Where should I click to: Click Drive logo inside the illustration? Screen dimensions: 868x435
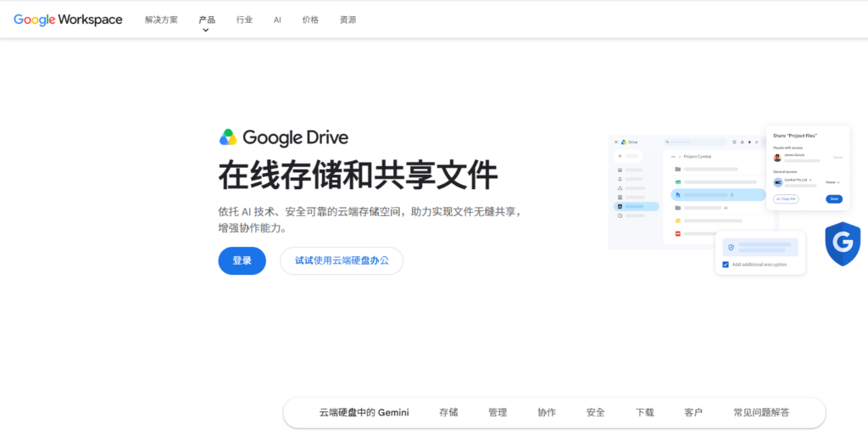(x=623, y=142)
